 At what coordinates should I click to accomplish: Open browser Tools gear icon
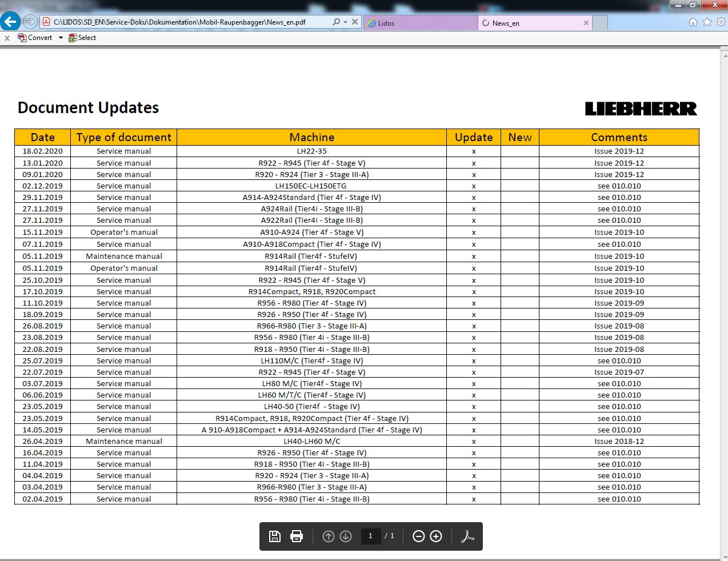click(x=721, y=22)
